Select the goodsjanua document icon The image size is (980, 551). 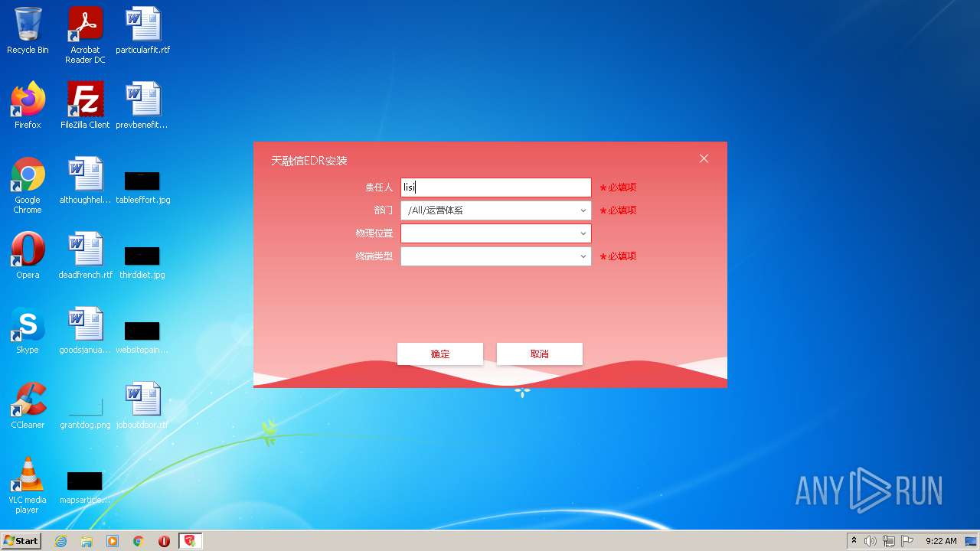click(85, 331)
